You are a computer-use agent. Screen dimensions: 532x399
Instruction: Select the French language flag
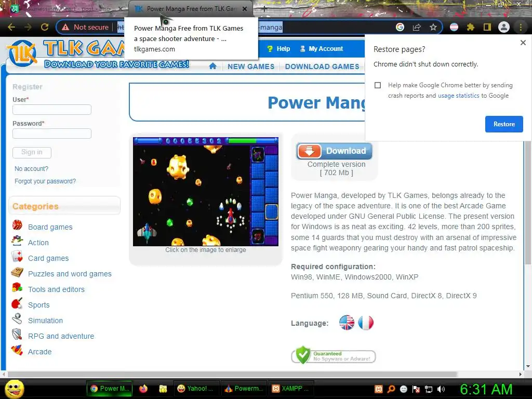pos(366,323)
